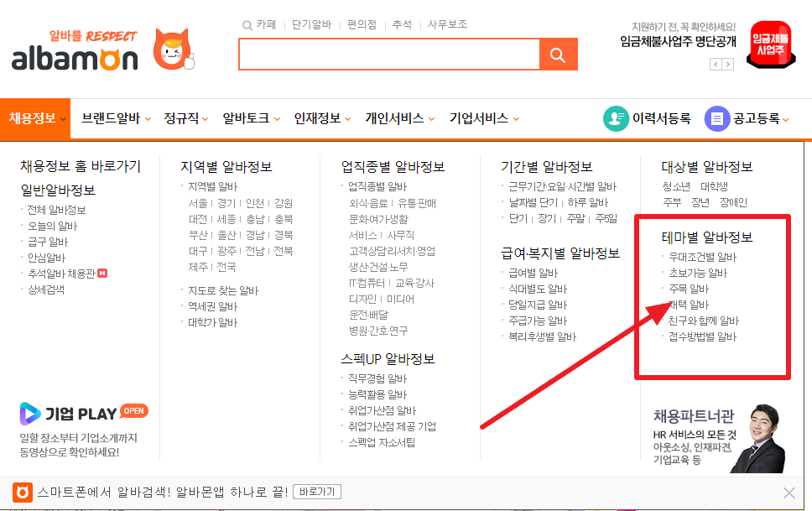The width and height of the screenshot is (812, 511).
Task: Focus the main search input field
Action: [389, 55]
